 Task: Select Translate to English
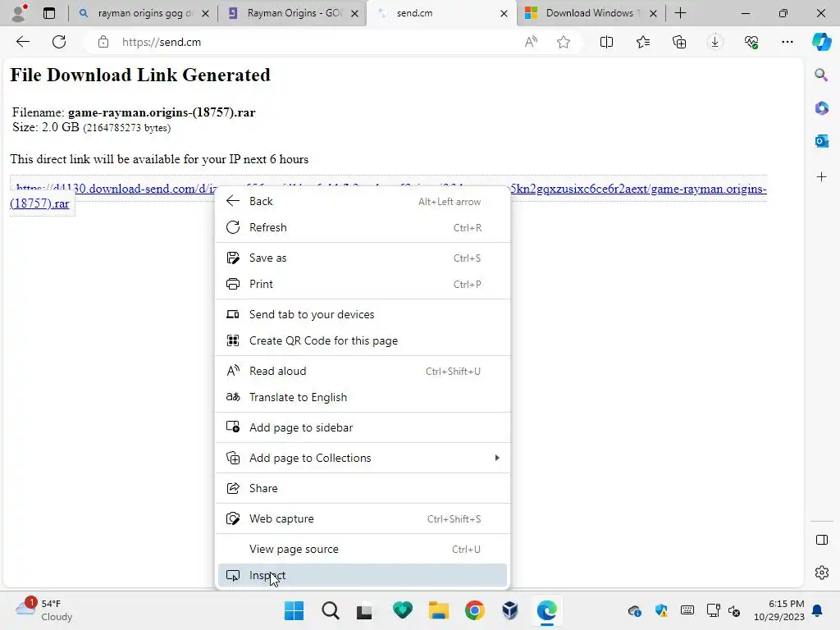(363, 398)
